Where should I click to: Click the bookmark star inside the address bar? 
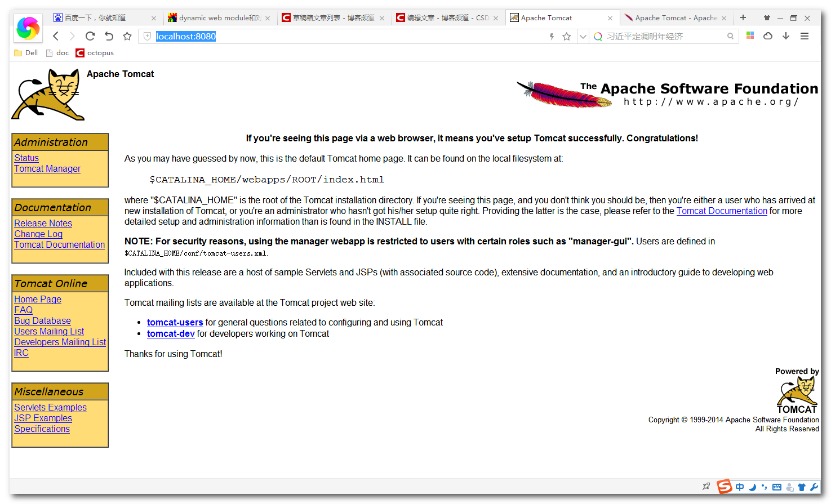pyautogui.click(x=567, y=36)
